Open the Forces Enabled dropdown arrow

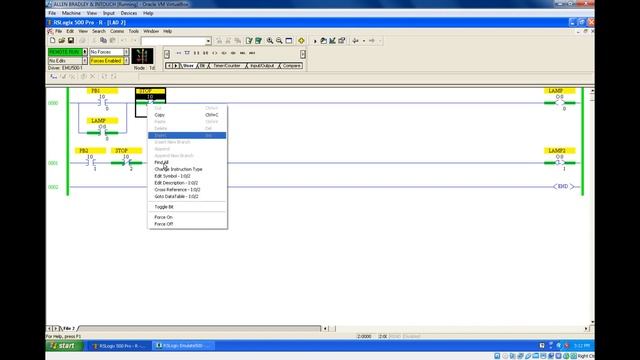click(x=126, y=61)
